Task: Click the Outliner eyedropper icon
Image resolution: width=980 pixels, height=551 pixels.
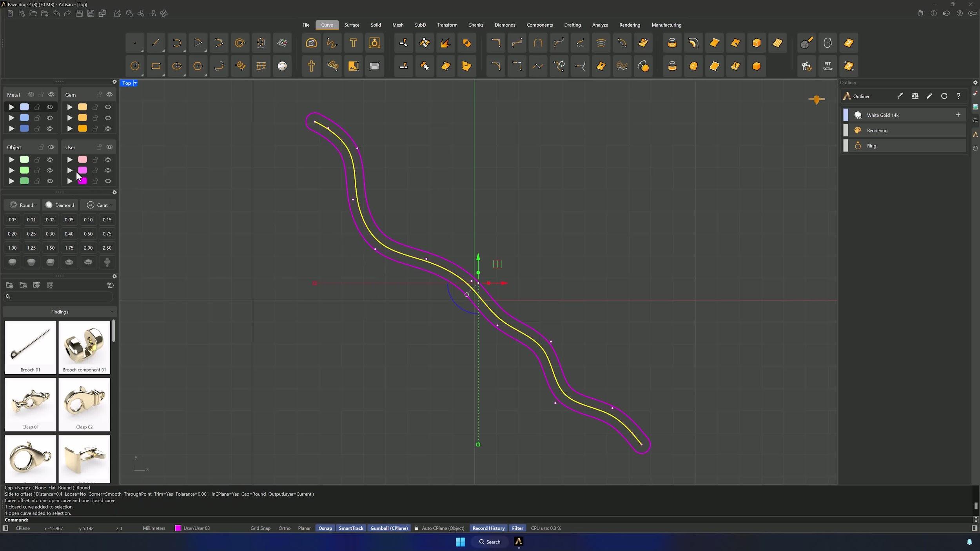Action: click(x=900, y=96)
